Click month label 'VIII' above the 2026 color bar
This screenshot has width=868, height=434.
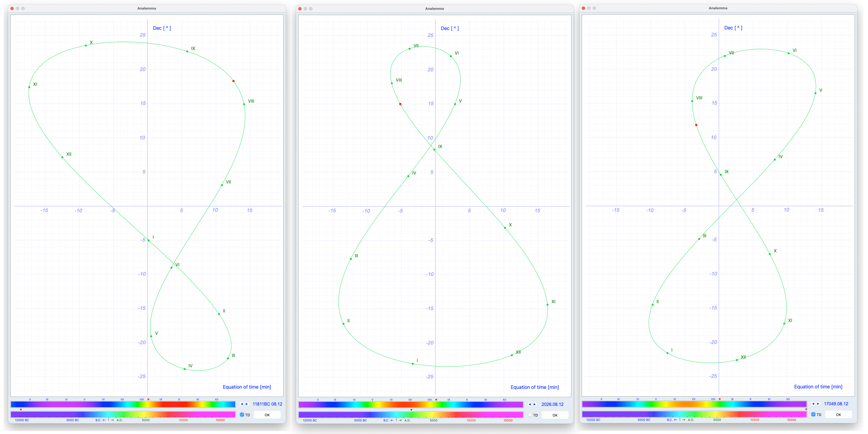(x=429, y=400)
